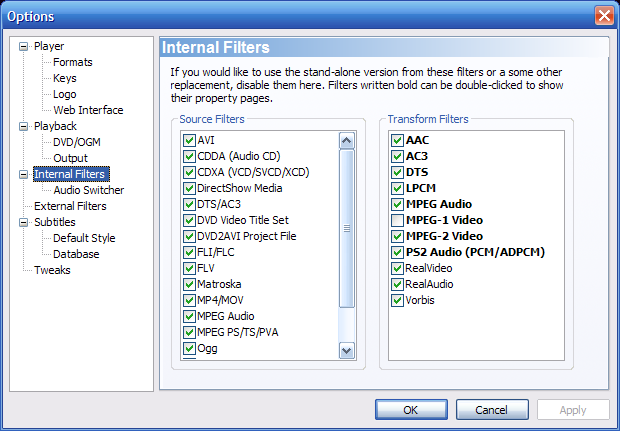620x431 pixels.
Task: Collapse the Subtitles tree node
Action: point(24,222)
